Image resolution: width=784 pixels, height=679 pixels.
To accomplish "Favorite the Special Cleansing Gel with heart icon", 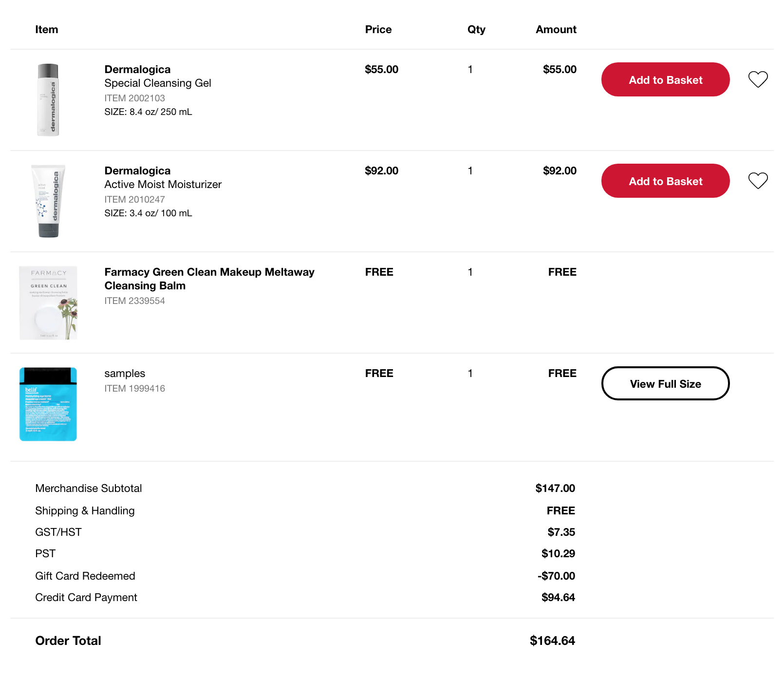I will (758, 79).
